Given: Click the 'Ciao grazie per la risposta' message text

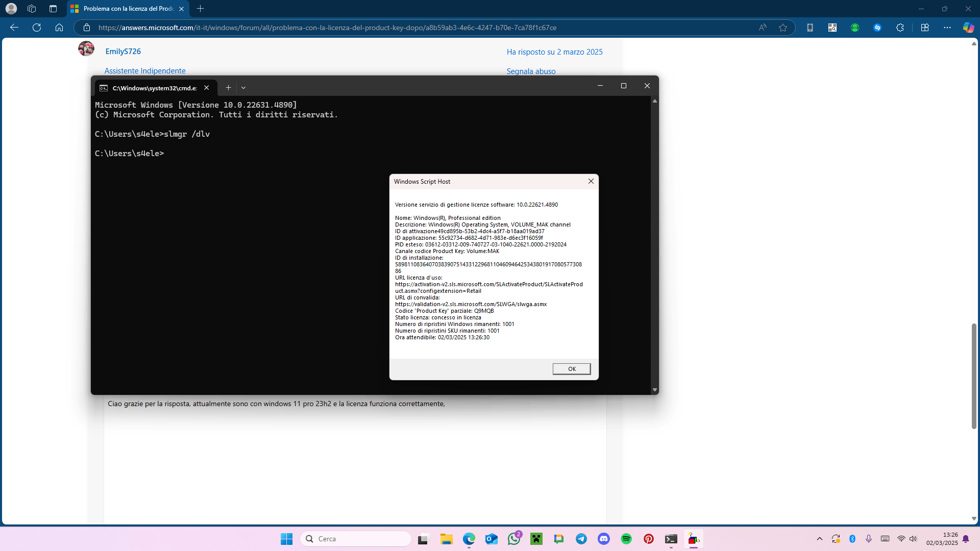Looking at the screenshot, I should coord(276,404).
